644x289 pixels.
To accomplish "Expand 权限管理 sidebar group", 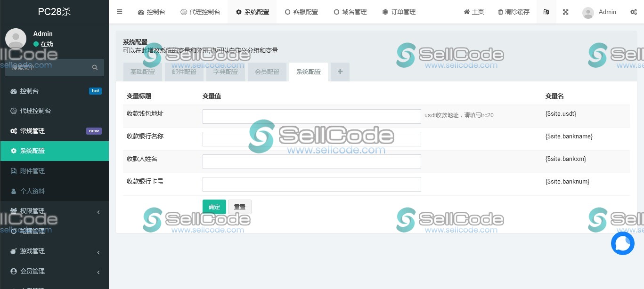I will pos(54,211).
